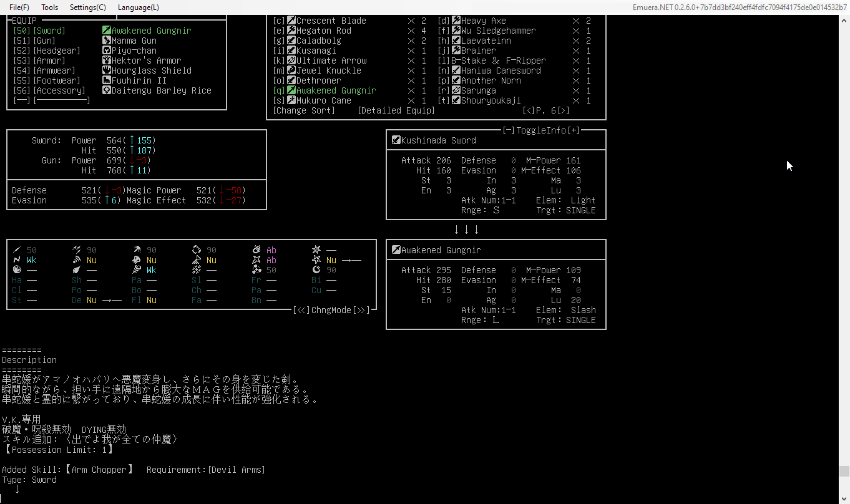Click the Awakened Gungnir icon in comparison panel
The image size is (850, 504).
(x=396, y=250)
